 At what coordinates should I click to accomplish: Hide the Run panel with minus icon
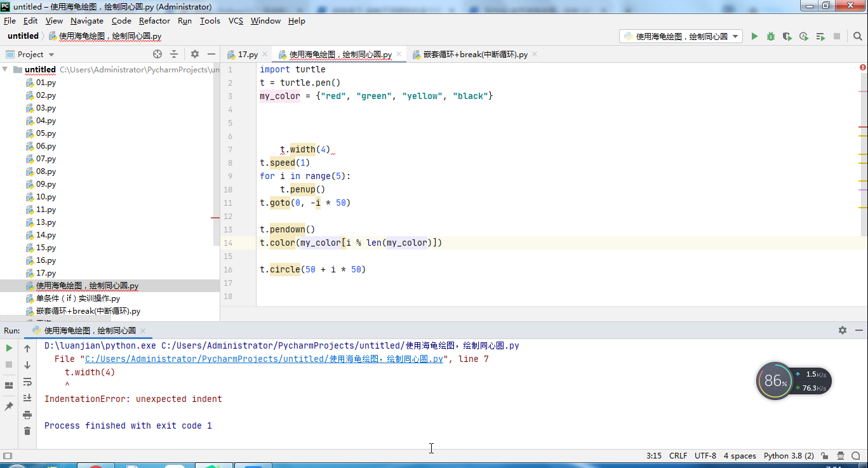[x=858, y=330]
